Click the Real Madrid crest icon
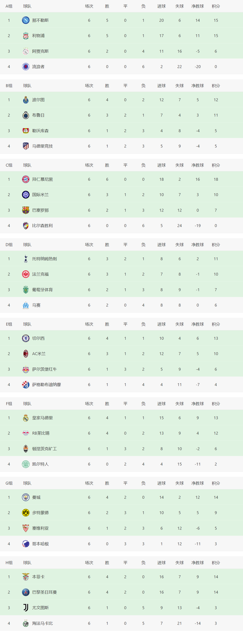Image resolution: width=243 pixels, height=644 pixels. [25, 418]
